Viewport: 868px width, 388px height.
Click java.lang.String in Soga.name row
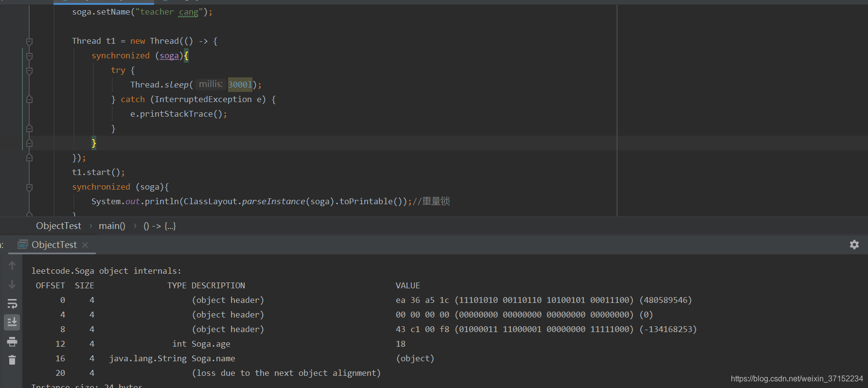[x=148, y=358]
